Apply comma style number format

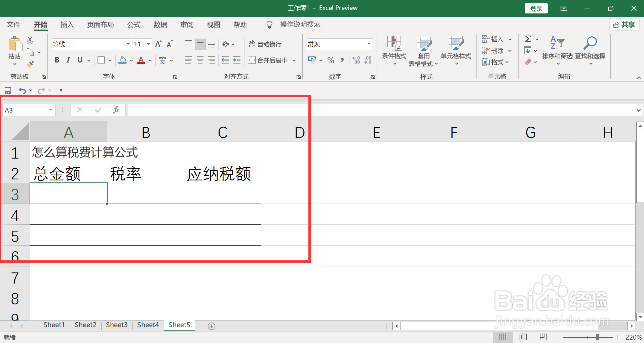[342, 60]
